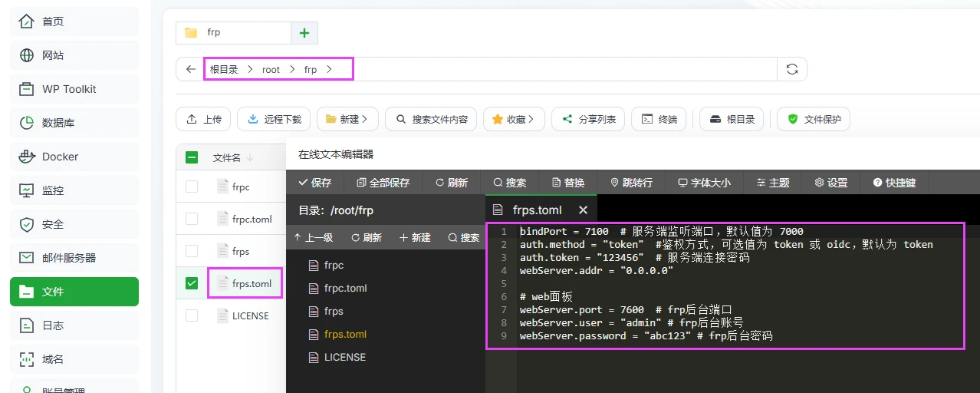Open the 监控 monitoring section

[x=74, y=190]
